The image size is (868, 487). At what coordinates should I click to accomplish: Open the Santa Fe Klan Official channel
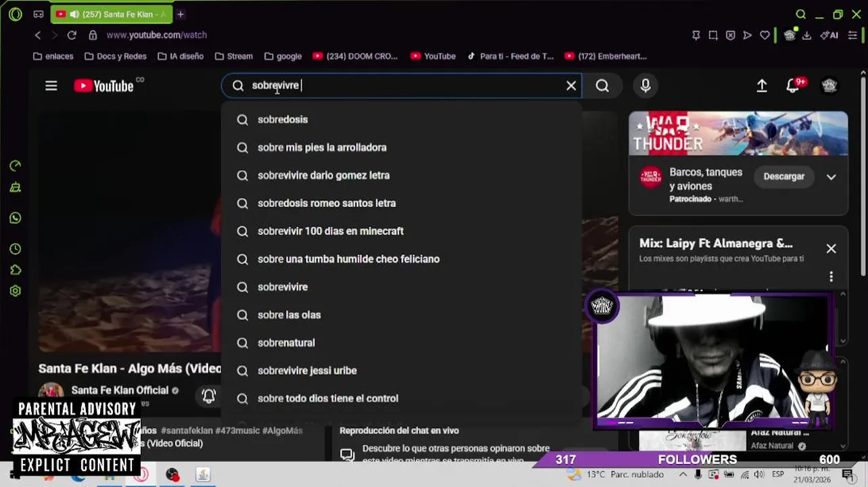(120, 390)
